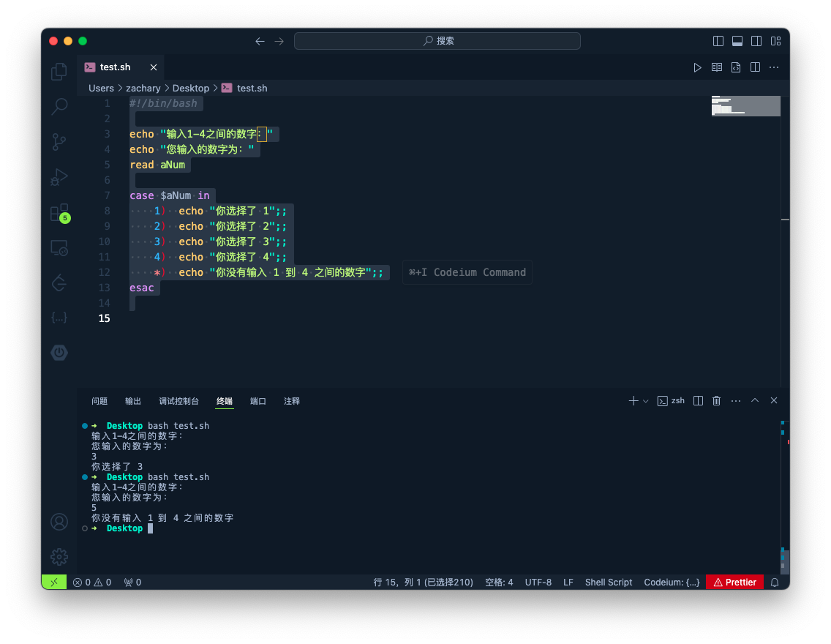Close the terminal panel
Image resolution: width=831 pixels, height=644 pixels.
click(774, 401)
